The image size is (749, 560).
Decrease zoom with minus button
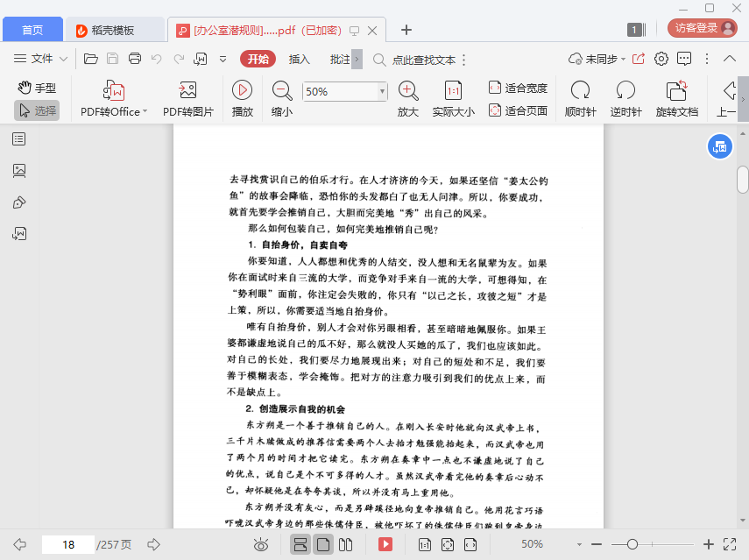tap(597, 544)
